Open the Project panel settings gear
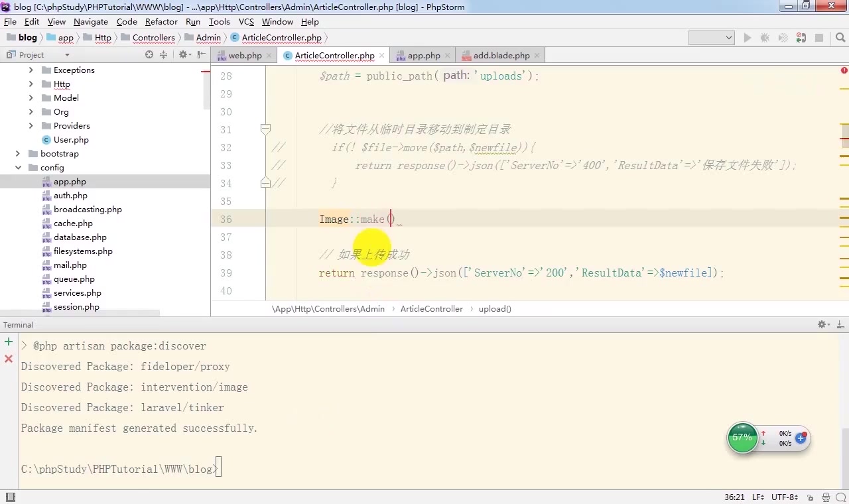Screen dimensions: 849x504 183,54
